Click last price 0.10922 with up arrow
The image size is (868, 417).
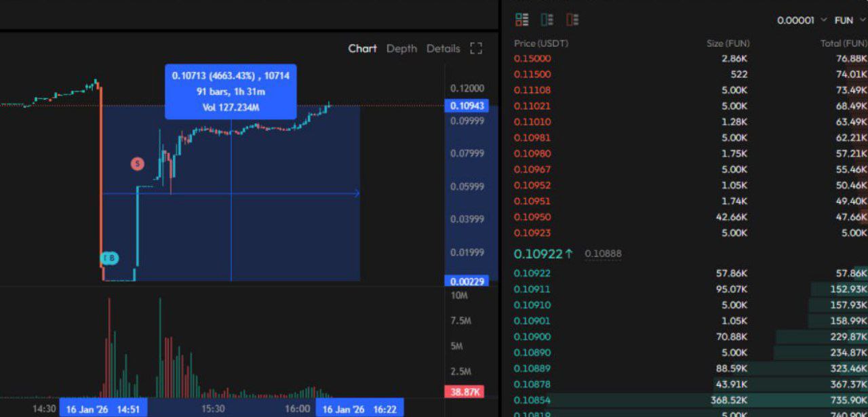pos(543,254)
